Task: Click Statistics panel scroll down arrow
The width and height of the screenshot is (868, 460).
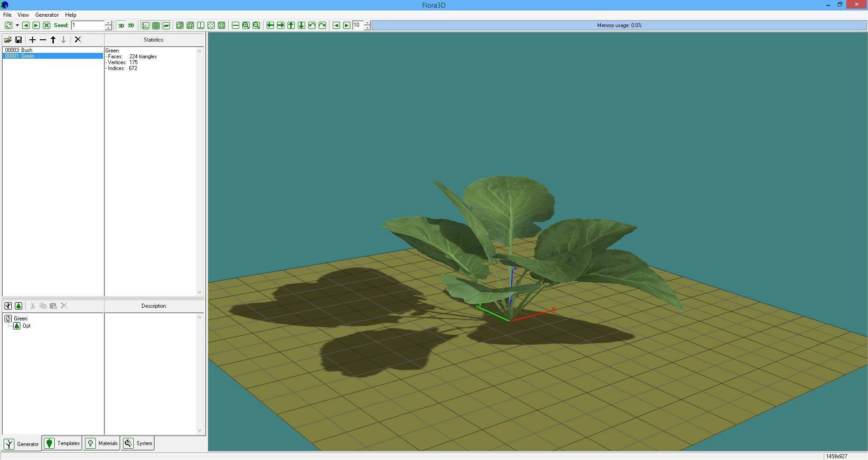Action: (x=200, y=292)
